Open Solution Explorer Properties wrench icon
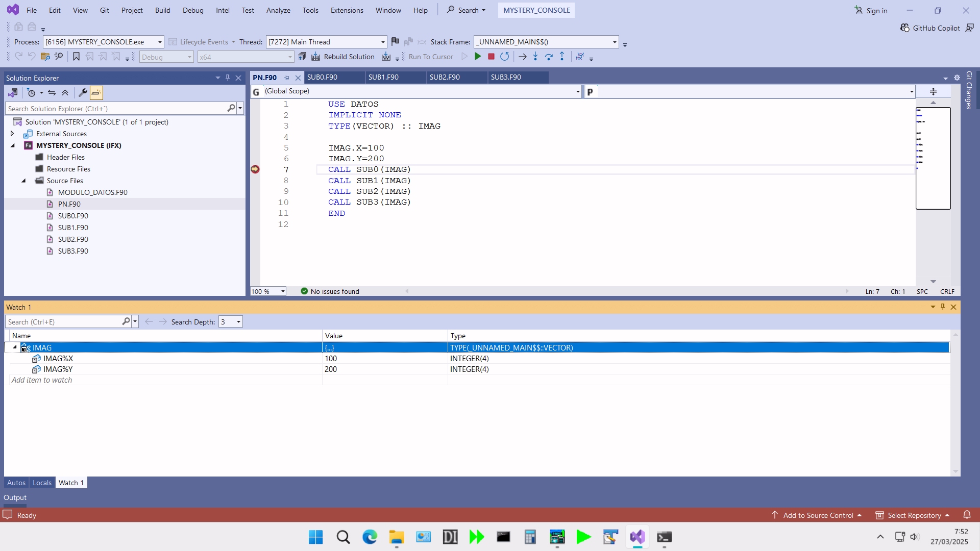Viewport: 980px width, 551px height. tap(83, 93)
